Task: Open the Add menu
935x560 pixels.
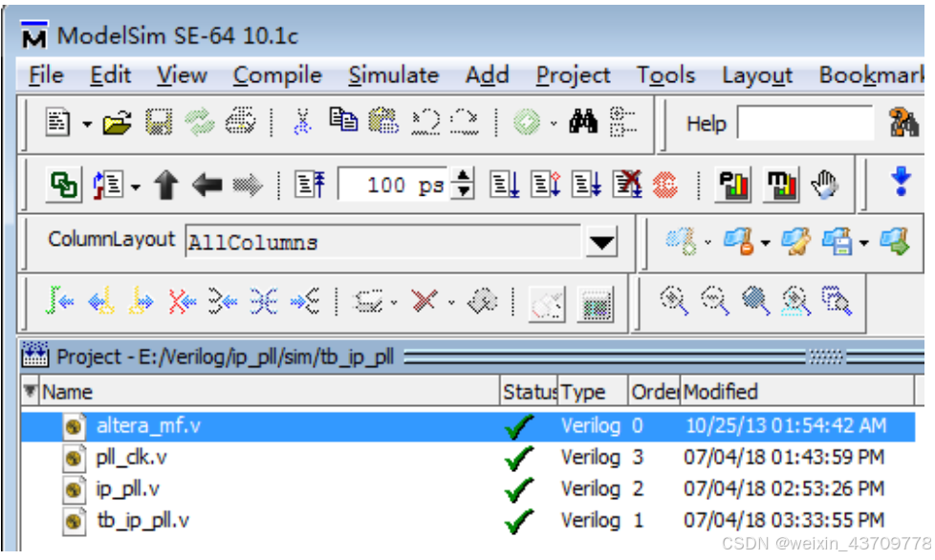Action: tap(488, 75)
